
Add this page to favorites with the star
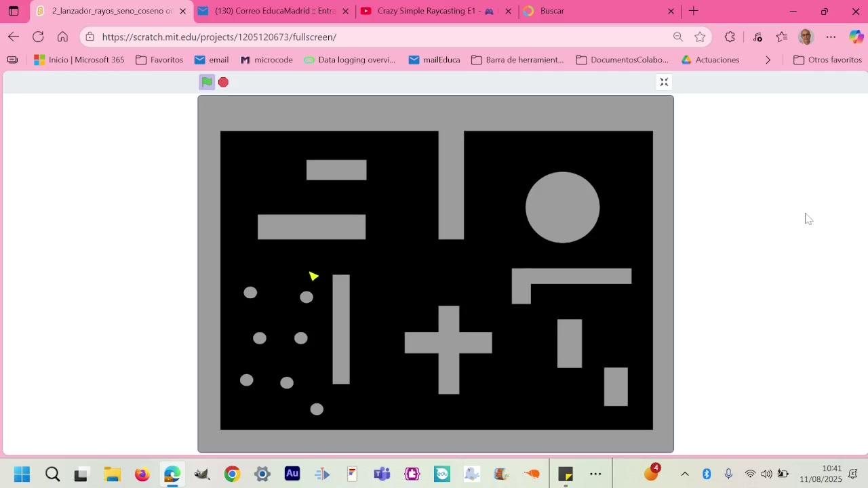pos(700,37)
